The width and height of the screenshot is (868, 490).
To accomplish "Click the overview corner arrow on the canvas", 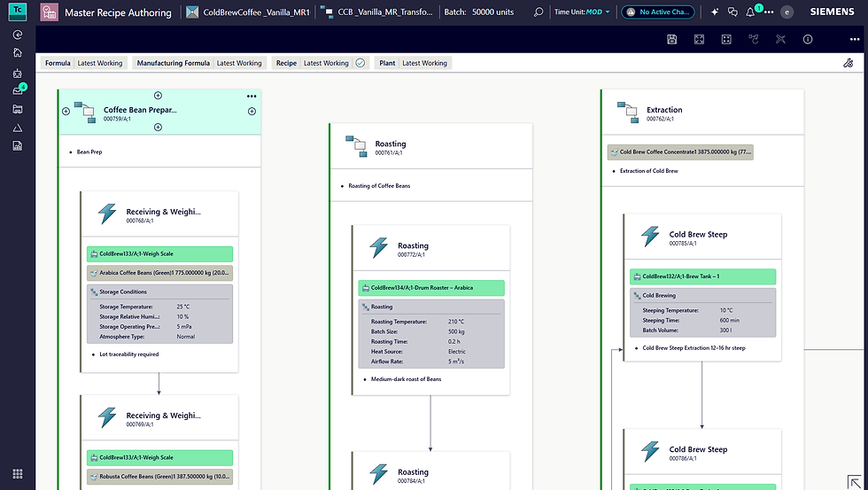I will tap(855, 482).
